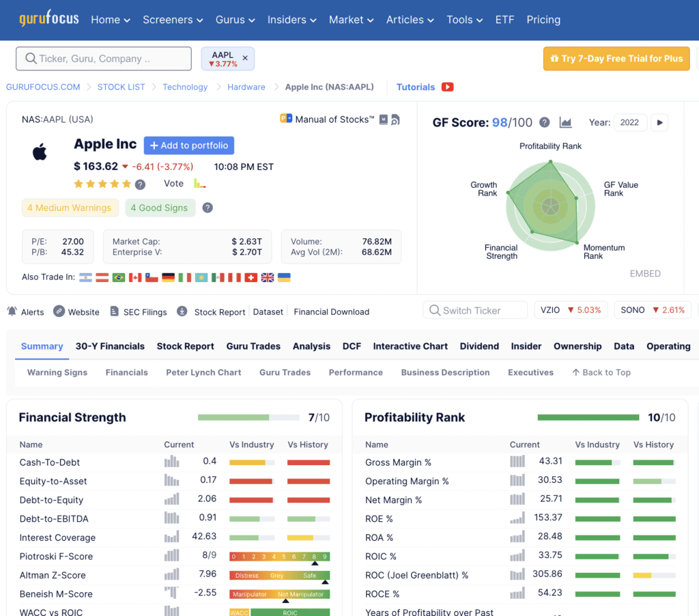Open the gray M book icon beside Manual of Stocks
This screenshot has height=616, width=699.
384,120
